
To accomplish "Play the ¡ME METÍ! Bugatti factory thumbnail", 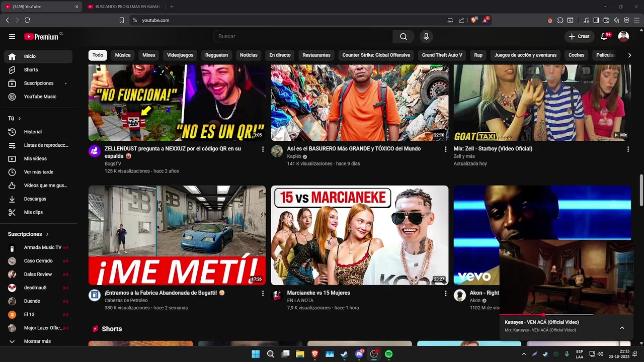I will (x=177, y=235).
